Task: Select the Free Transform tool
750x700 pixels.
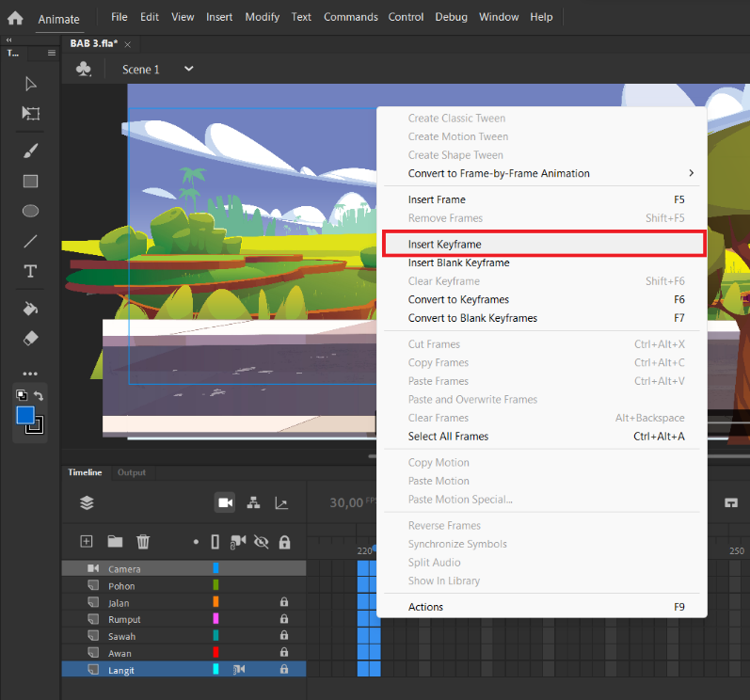Action: [31, 113]
